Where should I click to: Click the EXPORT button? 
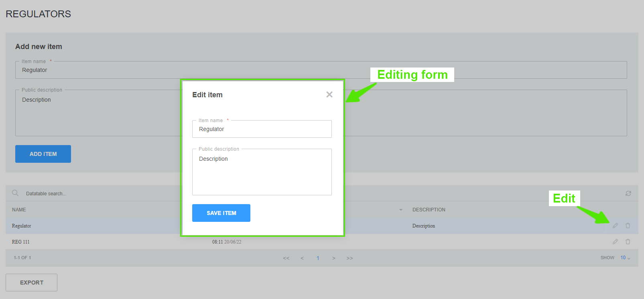31,283
